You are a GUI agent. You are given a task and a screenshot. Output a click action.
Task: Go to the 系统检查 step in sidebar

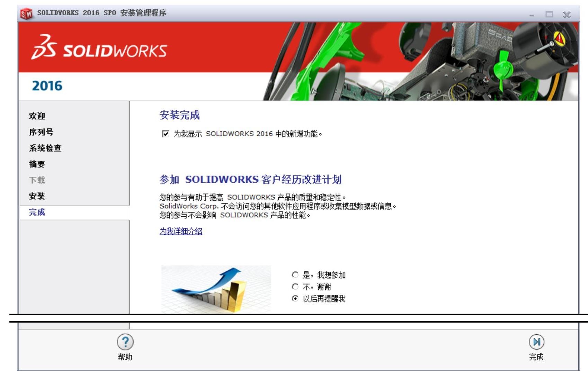[45, 148]
